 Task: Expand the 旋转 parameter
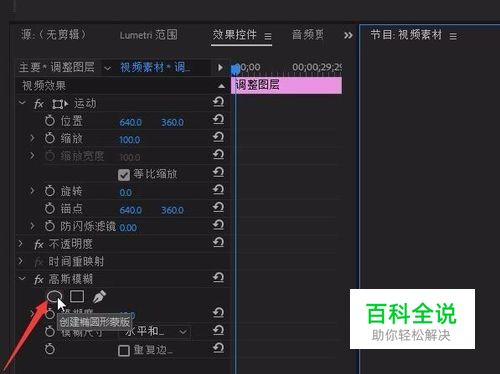(32, 191)
